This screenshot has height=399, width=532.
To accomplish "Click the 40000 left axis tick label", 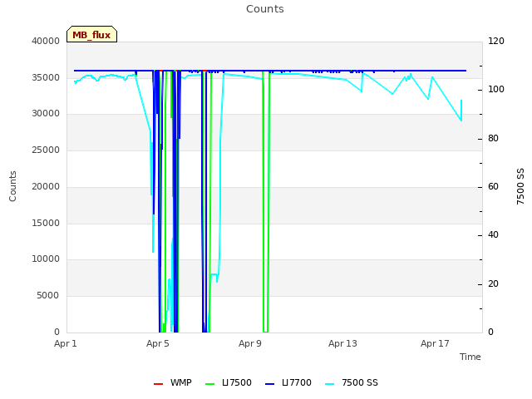I will pos(46,41).
